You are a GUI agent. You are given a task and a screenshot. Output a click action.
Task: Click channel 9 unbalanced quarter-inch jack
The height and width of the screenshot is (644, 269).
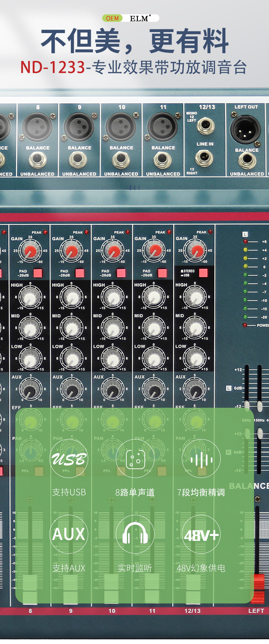tap(78, 160)
